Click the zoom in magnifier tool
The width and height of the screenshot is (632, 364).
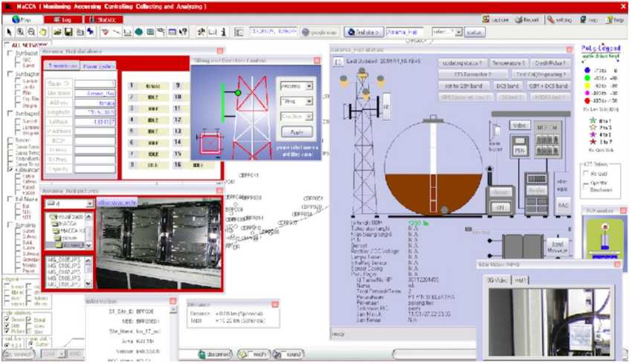(22, 33)
